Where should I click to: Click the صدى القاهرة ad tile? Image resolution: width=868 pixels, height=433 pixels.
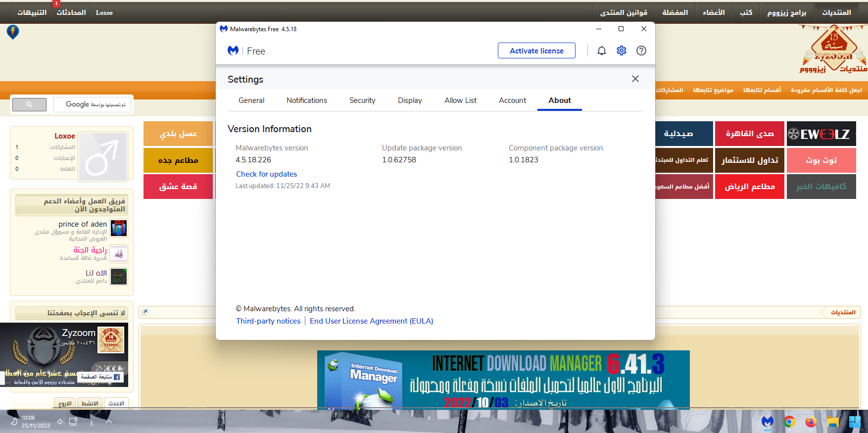coord(750,134)
